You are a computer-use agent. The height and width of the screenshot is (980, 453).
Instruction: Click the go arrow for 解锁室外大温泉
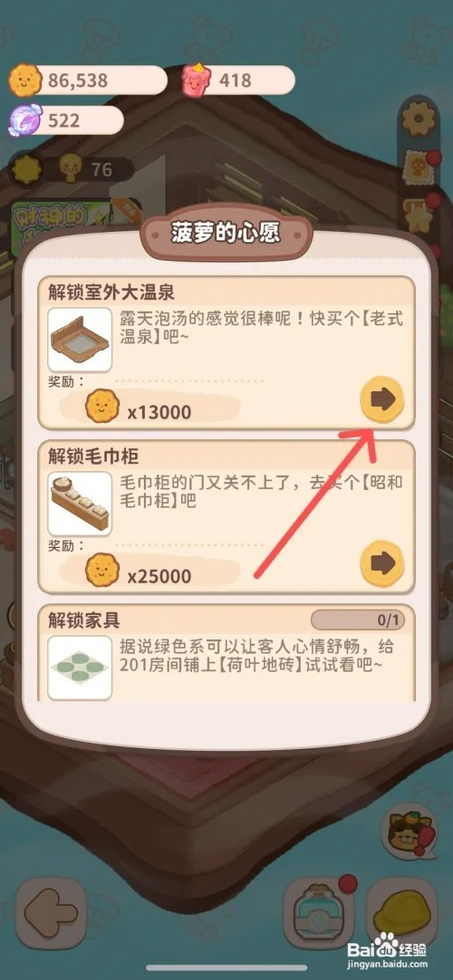tap(381, 399)
